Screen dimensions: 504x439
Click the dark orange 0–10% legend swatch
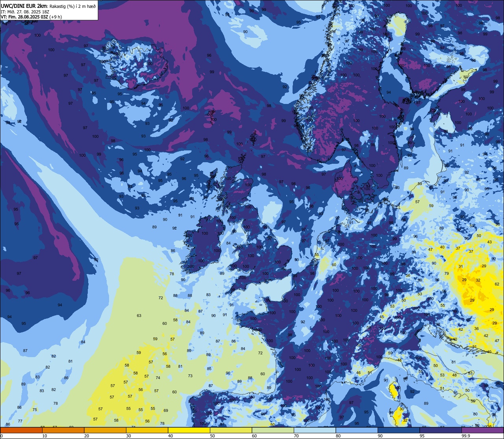click(x=21, y=430)
